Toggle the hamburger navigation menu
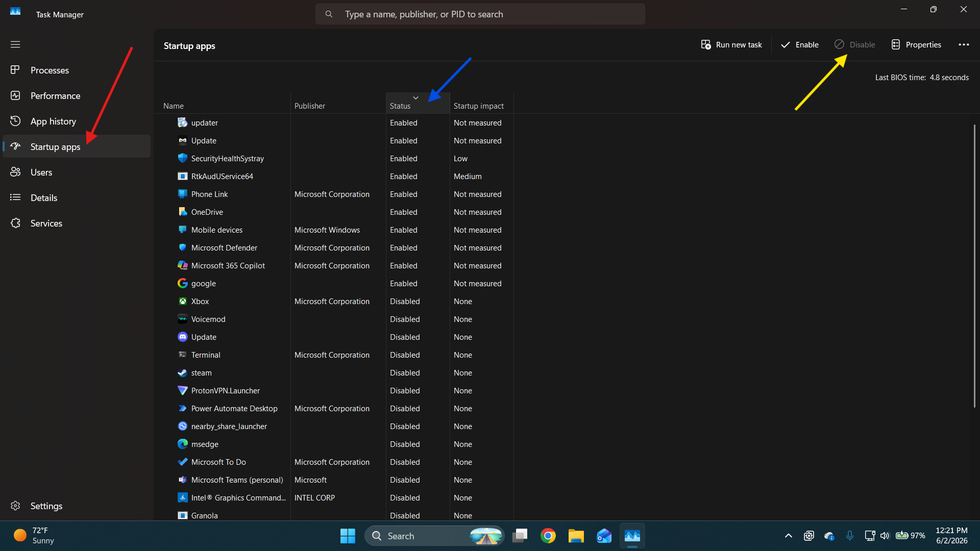980x551 pixels. (15, 44)
